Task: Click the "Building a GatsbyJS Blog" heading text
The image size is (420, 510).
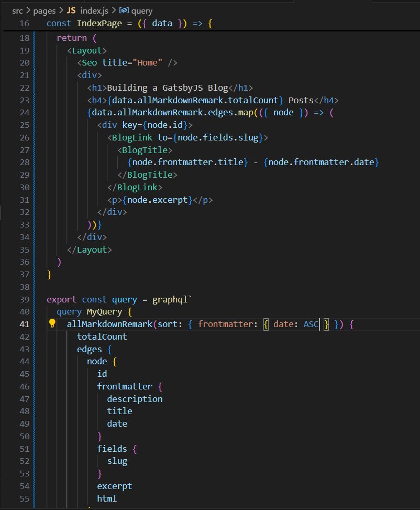Action: (168, 88)
